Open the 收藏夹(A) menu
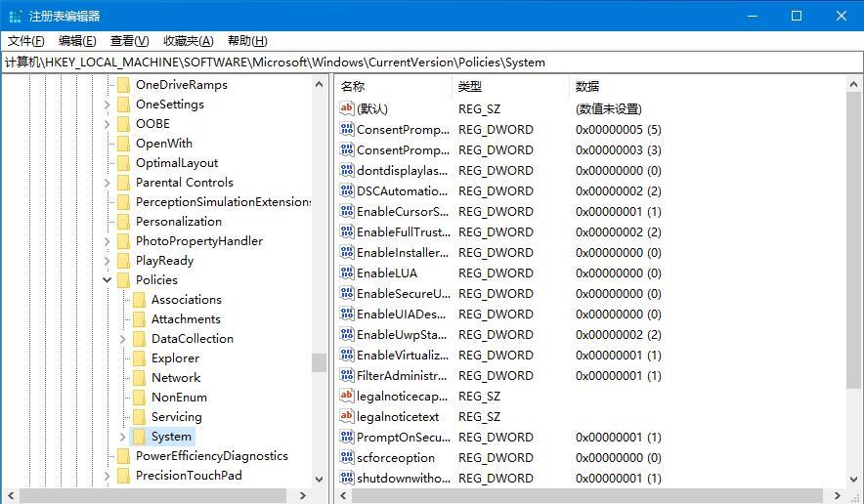This screenshot has height=504, width=864. click(188, 41)
